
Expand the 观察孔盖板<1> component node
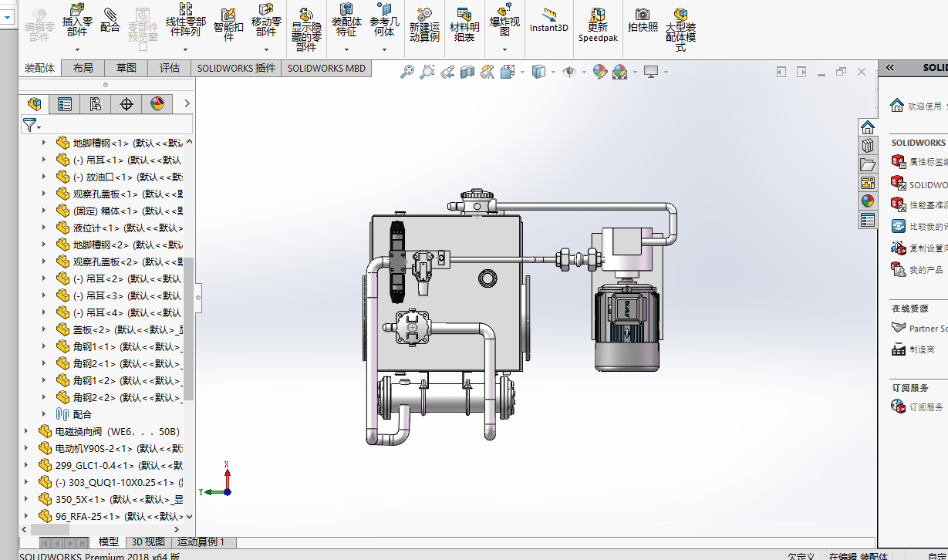[x=44, y=194]
